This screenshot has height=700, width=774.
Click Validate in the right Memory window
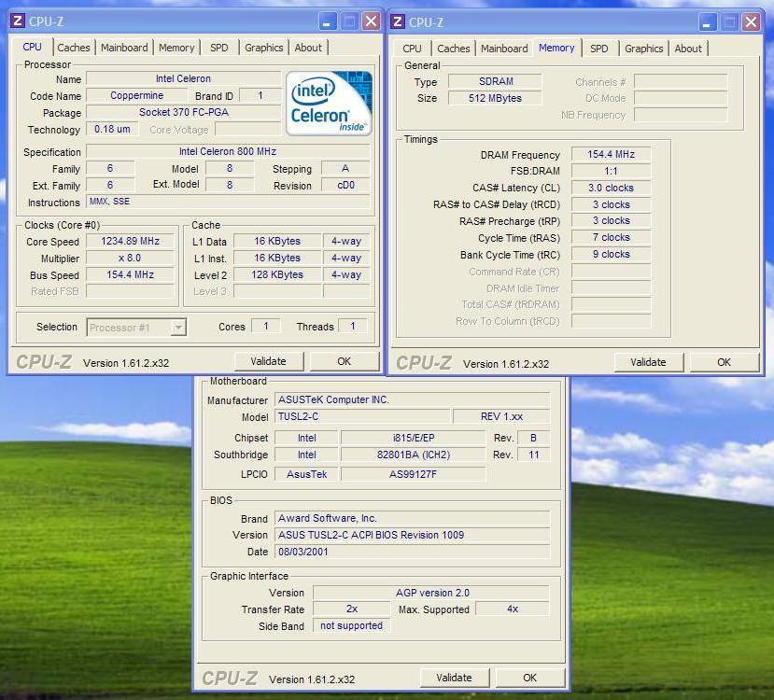[649, 362]
